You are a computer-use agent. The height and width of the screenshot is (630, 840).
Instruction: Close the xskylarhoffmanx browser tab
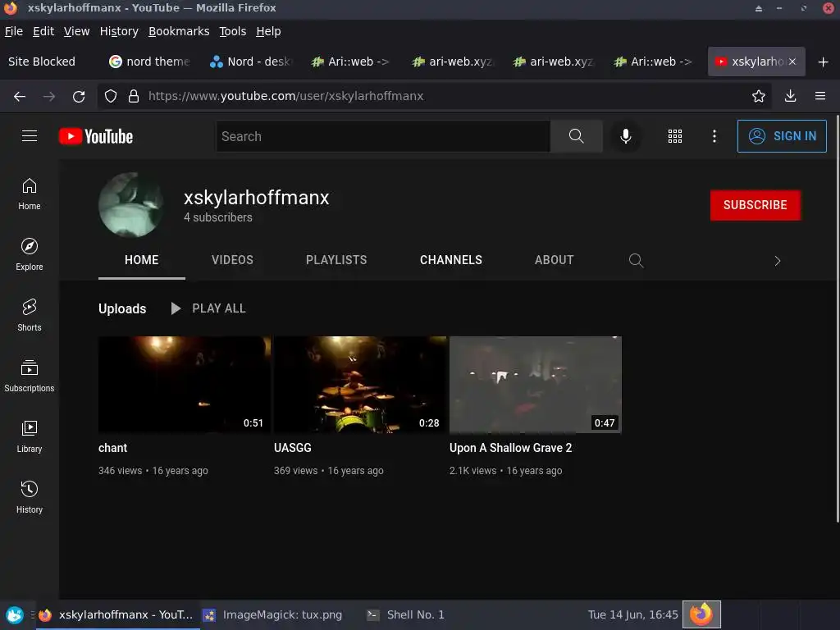click(792, 62)
